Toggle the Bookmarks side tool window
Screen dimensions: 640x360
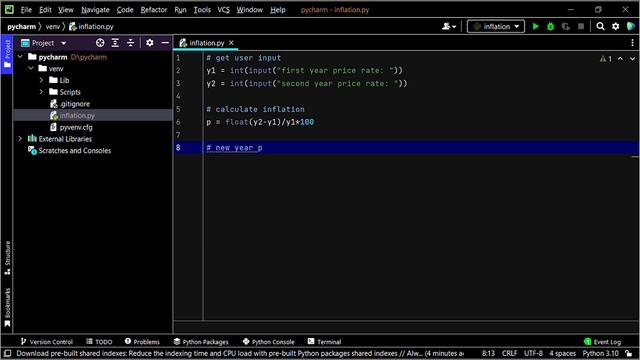click(7, 307)
